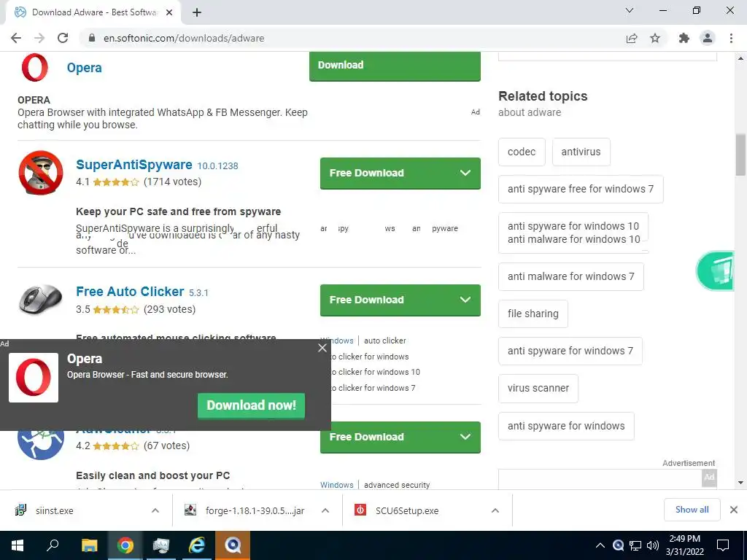
Task: Click the SCU6Setup.exe download file icon
Action: [360, 510]
